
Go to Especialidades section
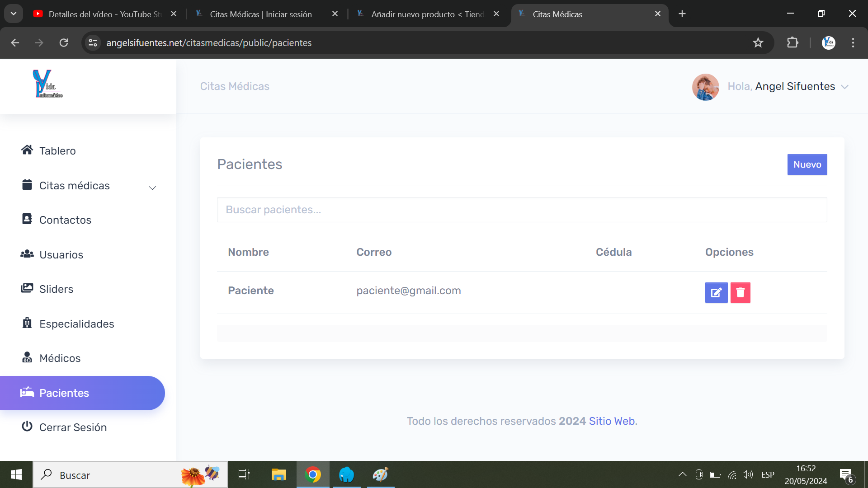pos(77,324)
